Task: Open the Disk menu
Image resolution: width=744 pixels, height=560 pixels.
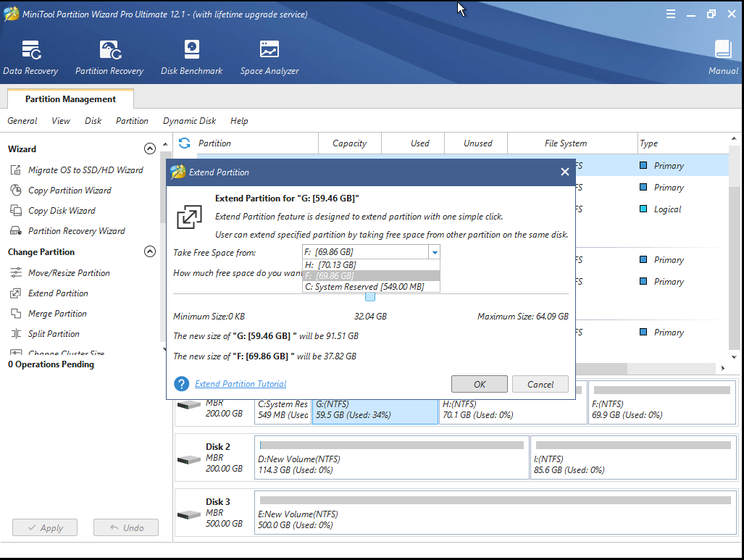Action: 93,121
